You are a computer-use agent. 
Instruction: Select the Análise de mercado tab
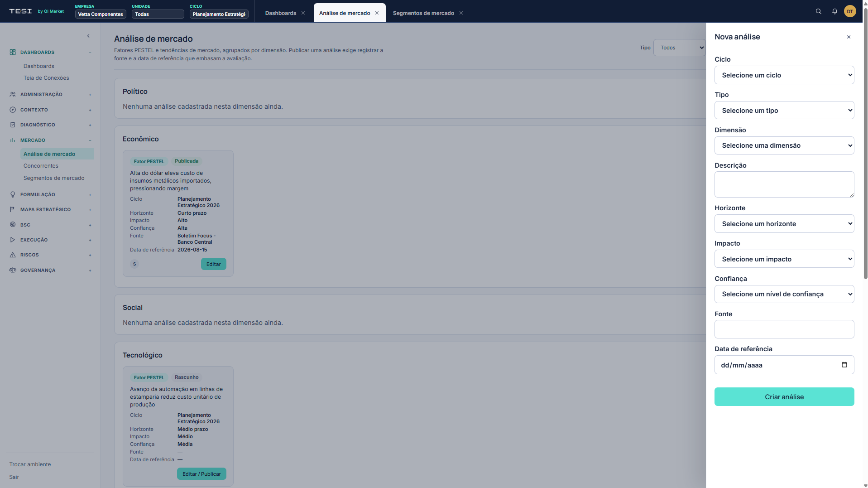point(345,13)
